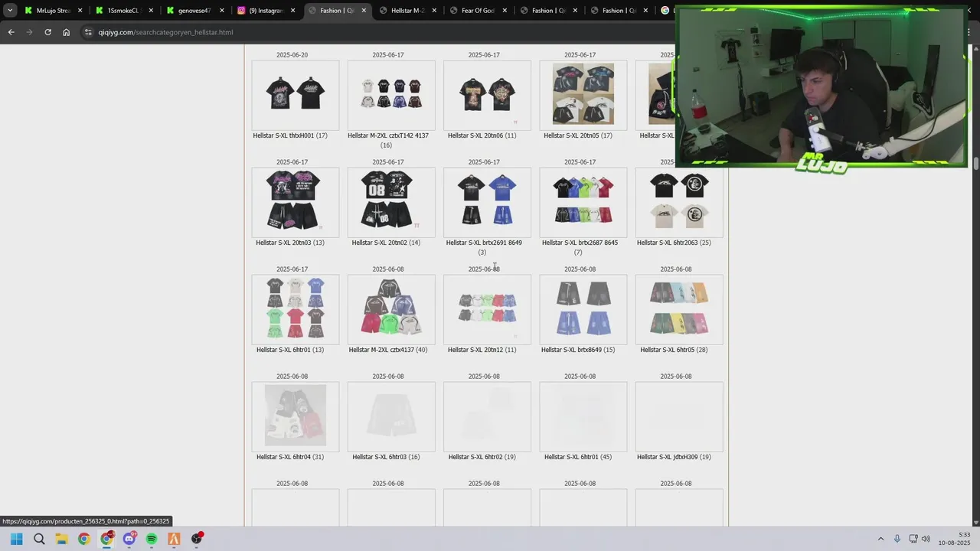This screenshot has width=980, height=551.
Task: Click the Hellstar S-XL 6htr02 (19) link
Action: (x=482, y=457)
